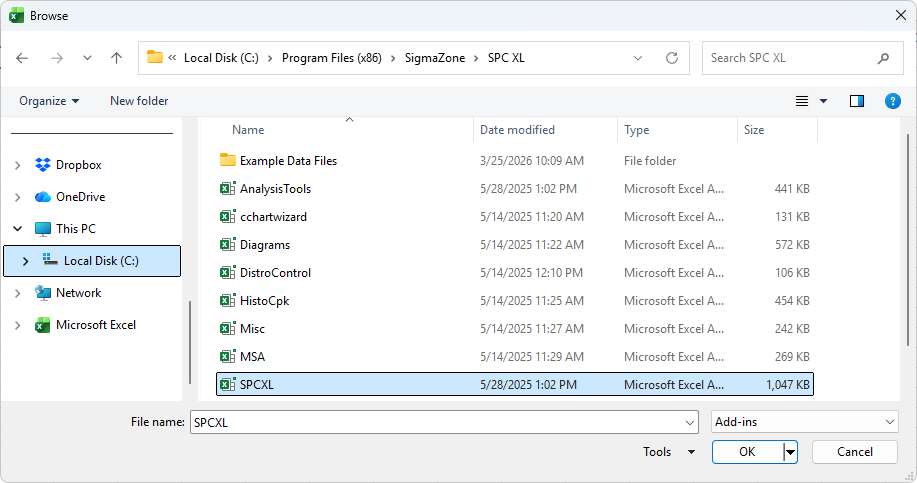Click the Forward navigation arrow
Image resolution: width=917 pixels, height=483 pixels.
click(x=57, y=58)
